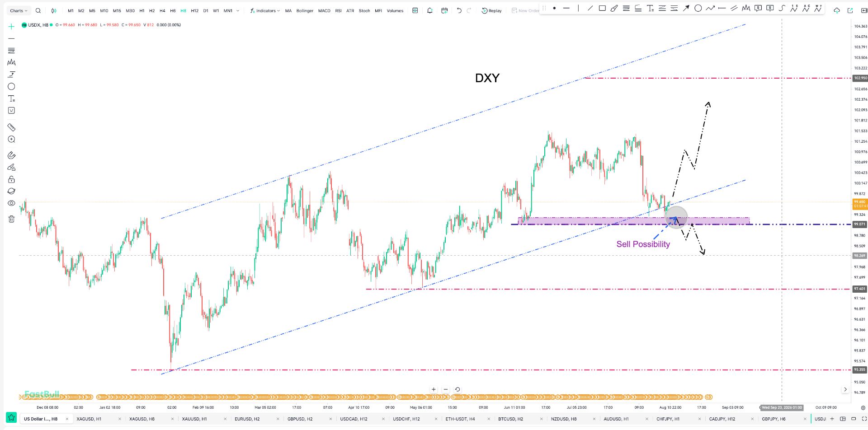The width and height of the screenshot is (868, 430).
Task: Expand the Indicators dropdown
Action: point(265,11)
